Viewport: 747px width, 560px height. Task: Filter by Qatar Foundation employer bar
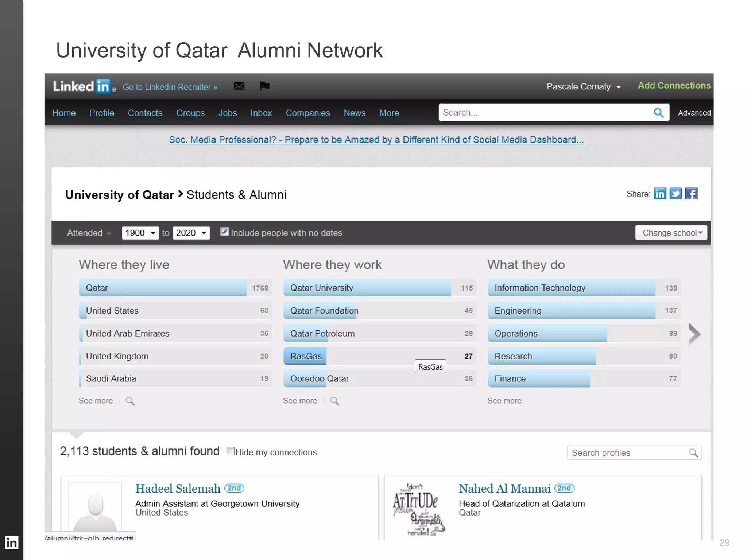tap(380, 310)
